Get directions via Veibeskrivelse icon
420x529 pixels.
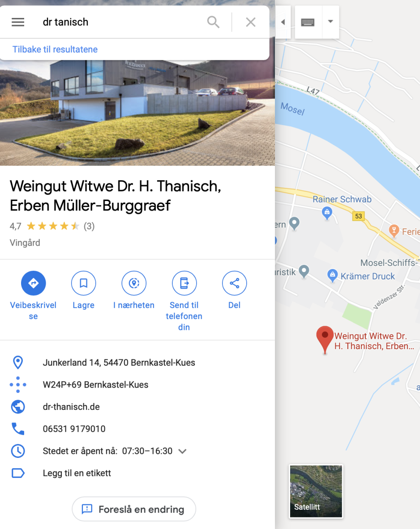[33, 283]
